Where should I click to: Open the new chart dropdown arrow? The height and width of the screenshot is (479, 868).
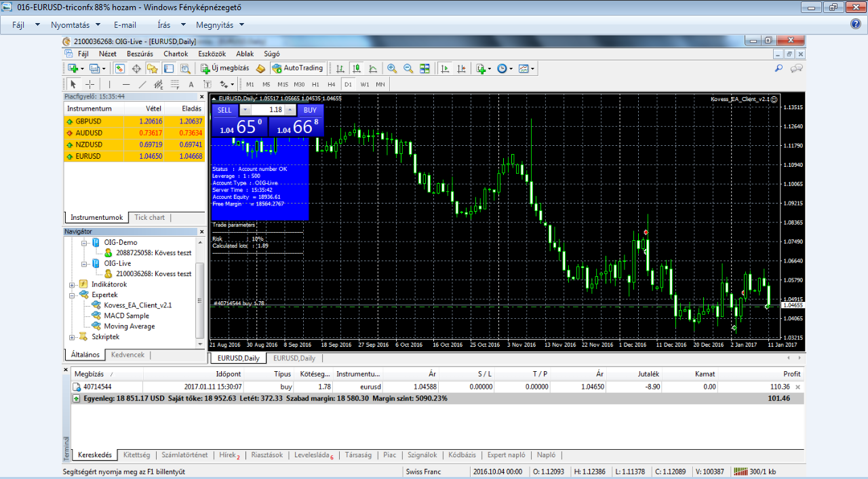click(x=82, y=69)
